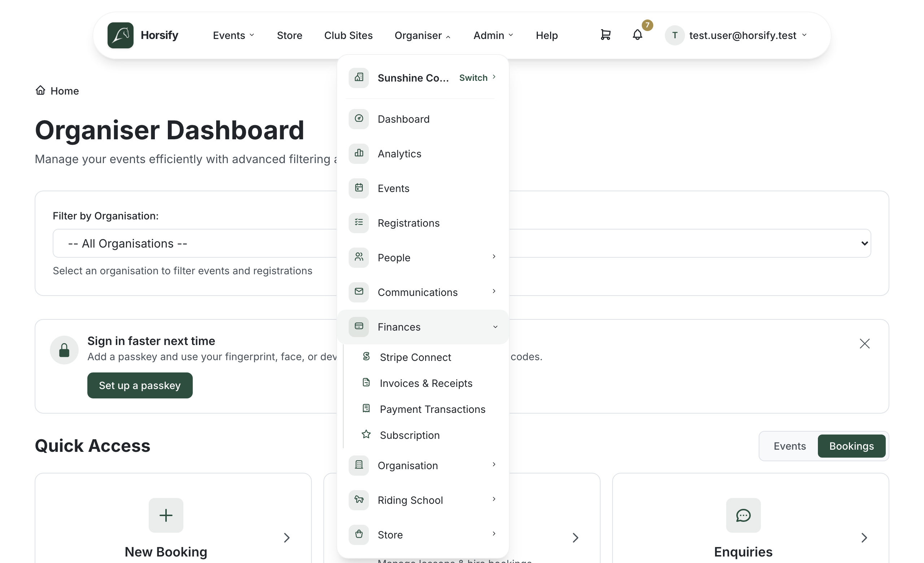Image resolution: width=924 pixels, height=563 pixels.
Task: Click the Payment Transactions receipt icon
Action: (366, 409)
